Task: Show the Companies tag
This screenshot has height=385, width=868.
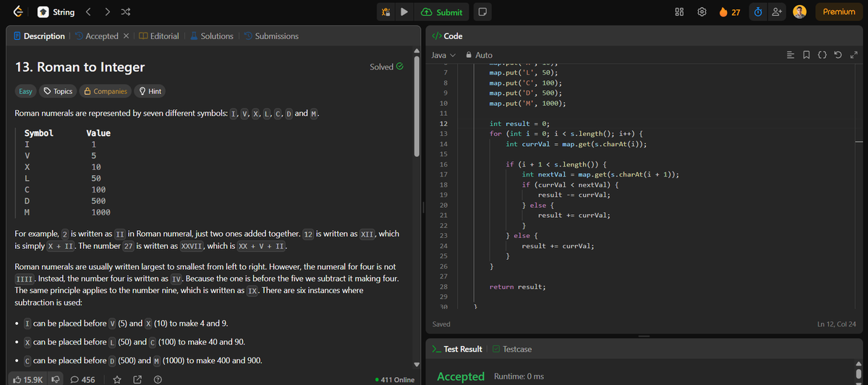Action: pos(106,91)
